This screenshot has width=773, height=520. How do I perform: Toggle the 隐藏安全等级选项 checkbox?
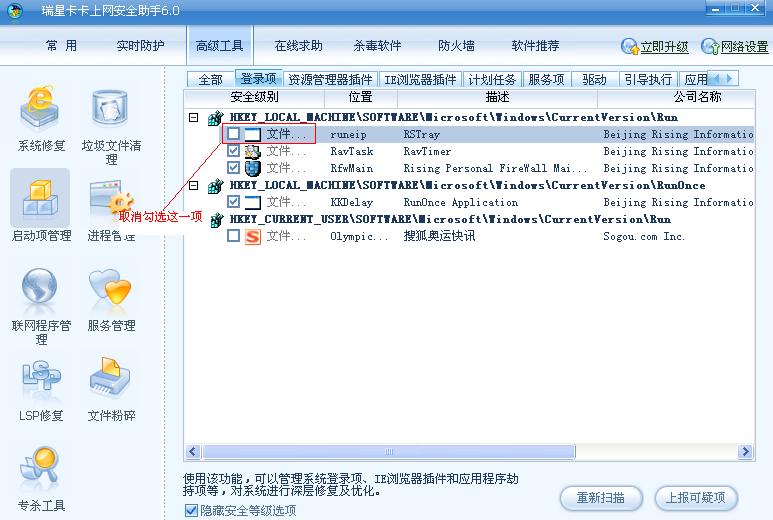pos(191,510)
